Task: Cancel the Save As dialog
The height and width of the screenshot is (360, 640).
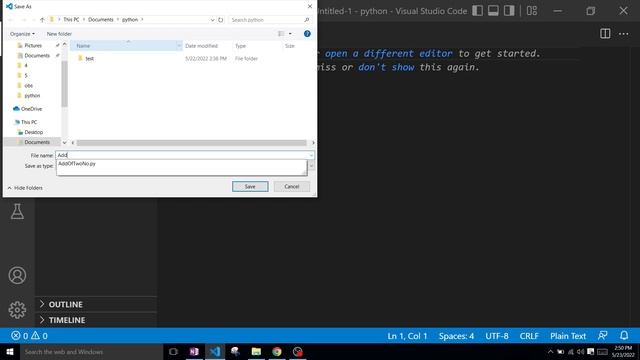Action: pos(291,187)
